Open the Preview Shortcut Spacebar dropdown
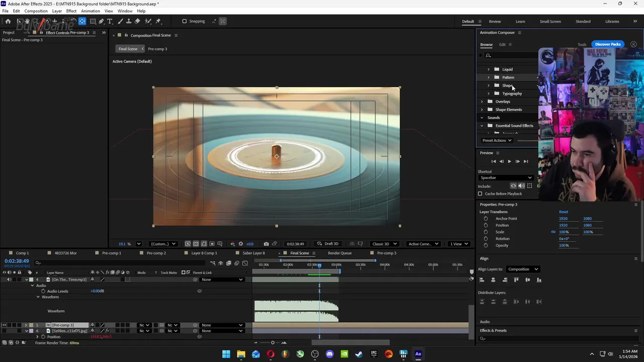This screenshot has height=362, width=644. pyautogui.click(x=505, y=177)
